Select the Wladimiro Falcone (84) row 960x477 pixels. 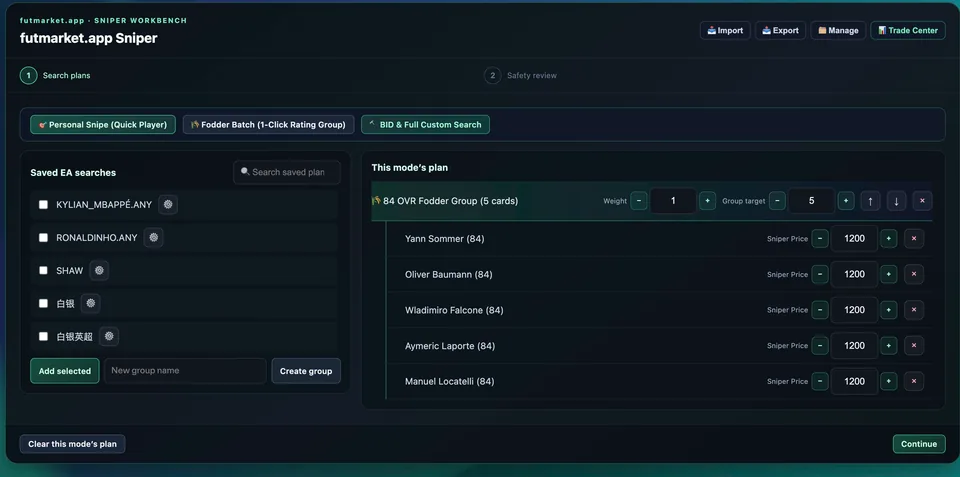click(x=660, y=310)
